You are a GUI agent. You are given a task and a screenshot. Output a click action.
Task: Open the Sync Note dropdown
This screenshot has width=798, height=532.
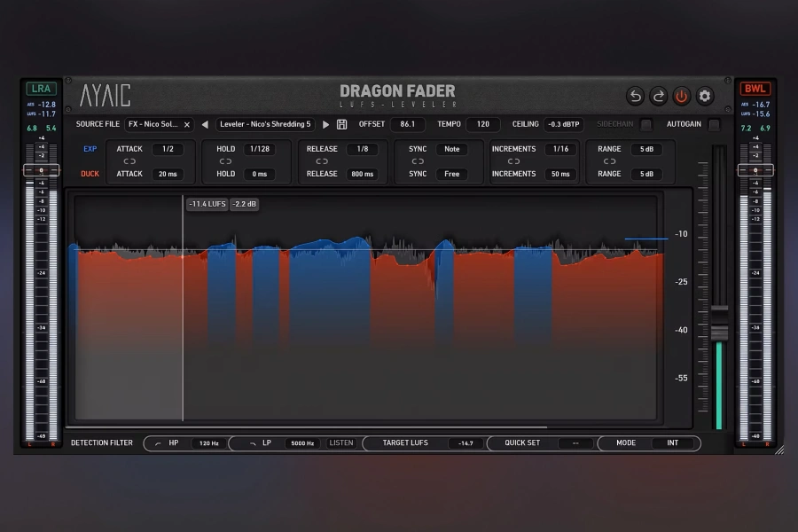click(452, 149)
